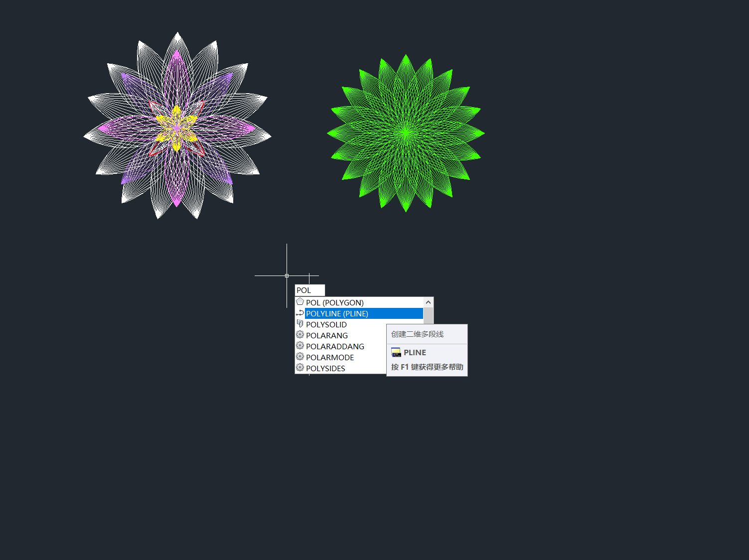Select POLYLINE (PLINE) from the suggestion list

coord(337,313)
